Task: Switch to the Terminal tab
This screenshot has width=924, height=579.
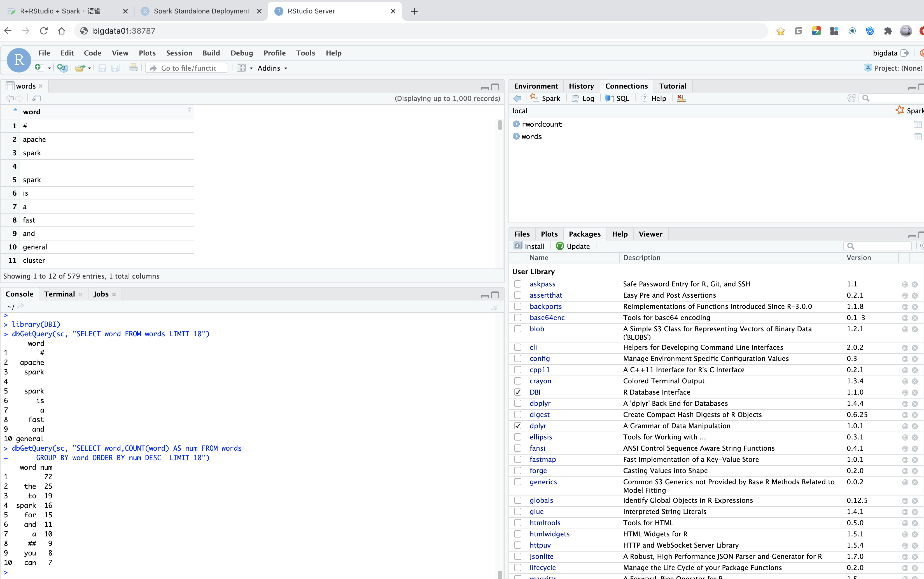Action: coord(59,294)
